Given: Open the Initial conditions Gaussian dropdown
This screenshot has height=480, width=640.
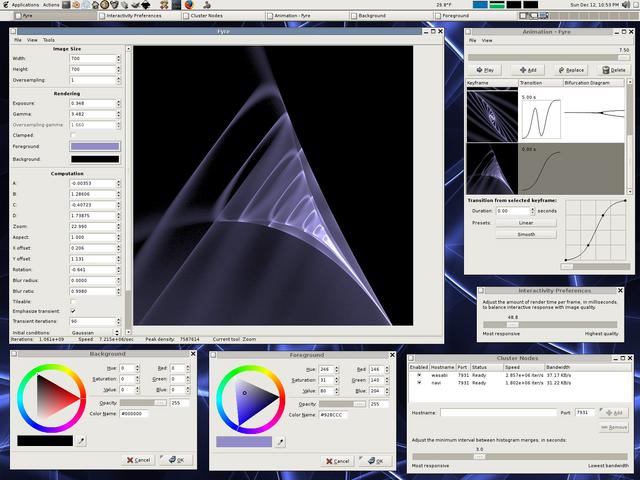Looking at the screenshot, I should click(95, 332).
